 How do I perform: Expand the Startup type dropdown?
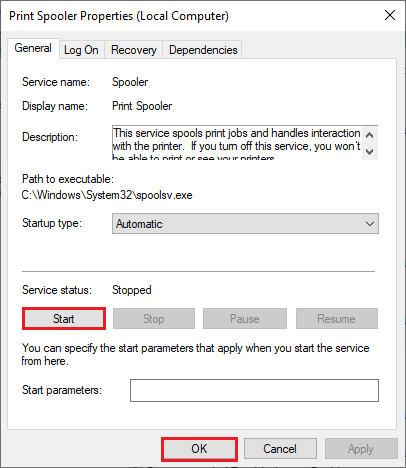tap(245, 224)
